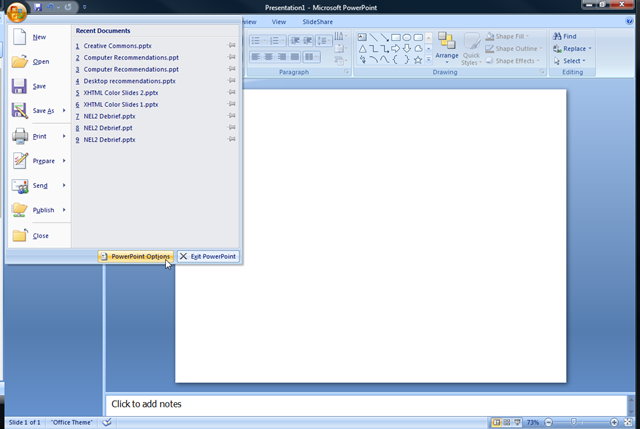Viewport: 640px width, 429px height.
Task: Toggle pin for document 9 NEL2 Debrief.pptx
Action: pos(232,139)
